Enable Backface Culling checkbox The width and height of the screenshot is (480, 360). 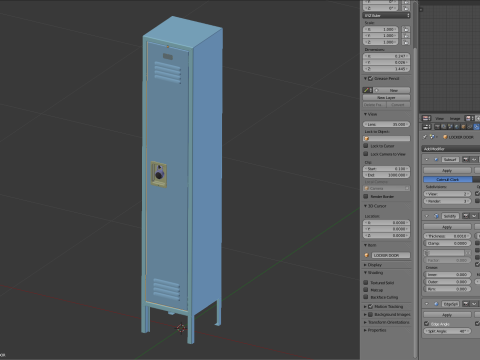pyautogui.click(x=366, y=297)
